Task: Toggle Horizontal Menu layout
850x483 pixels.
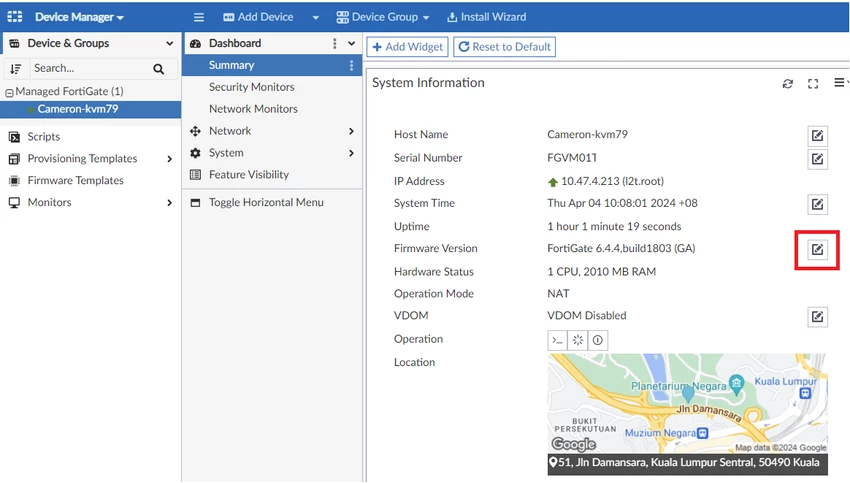Action: pyautogui.click(x=265, y=202)
